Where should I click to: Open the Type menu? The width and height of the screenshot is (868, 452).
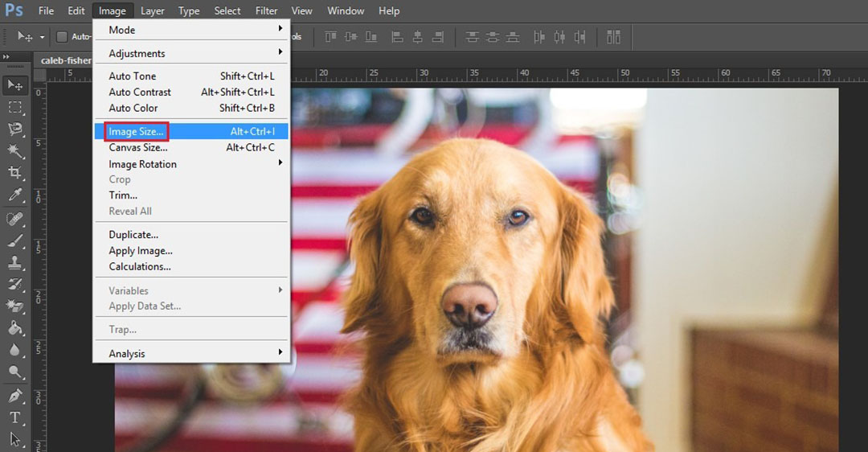click(x=189, y=10)
